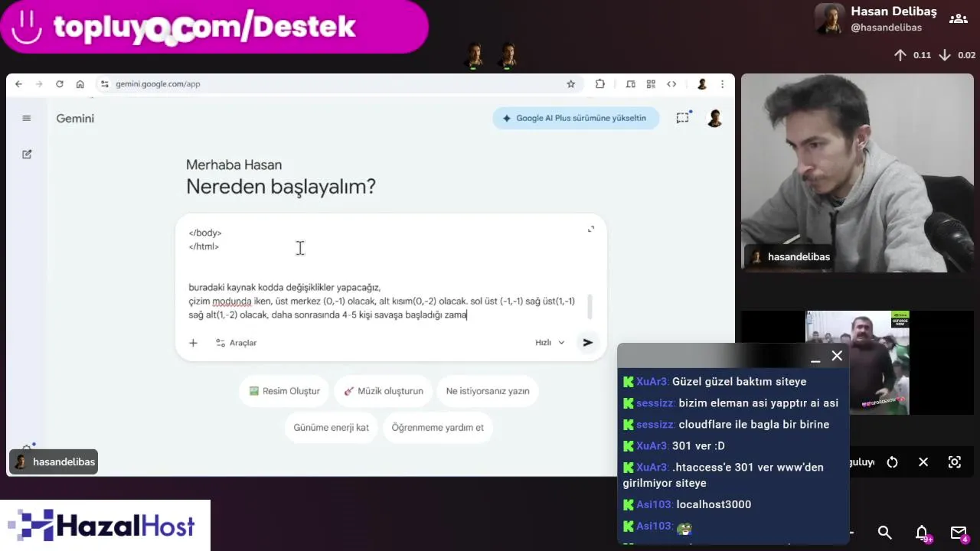Grab the prompt box scrollbar
Screen dimensions: 980x551
(589, 307)
